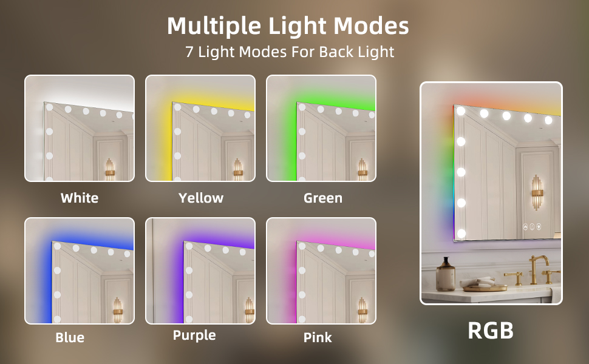Click the gold faucet on the vanity
The width and height of the screenshot is (589, 364).
click(536, 269)
